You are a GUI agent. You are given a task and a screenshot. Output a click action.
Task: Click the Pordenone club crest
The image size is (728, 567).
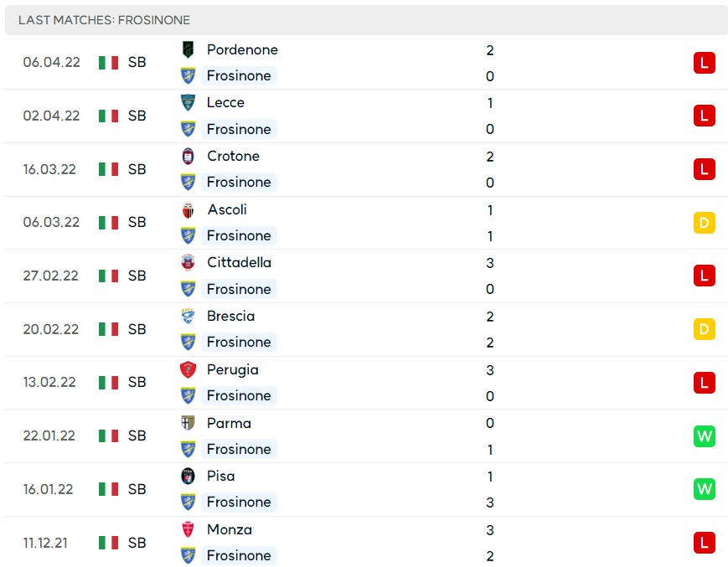[188, 49]
